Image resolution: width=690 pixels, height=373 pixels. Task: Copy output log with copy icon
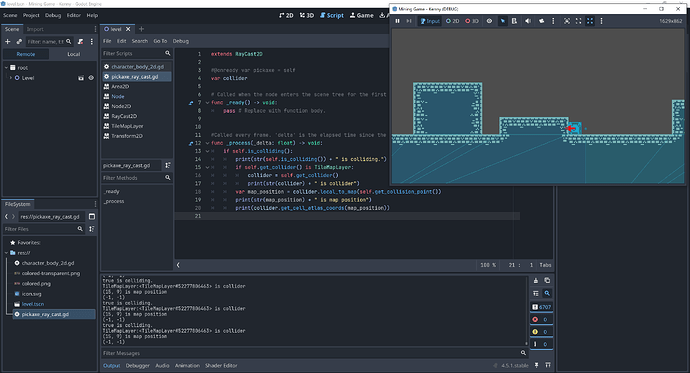click(547, 280)
